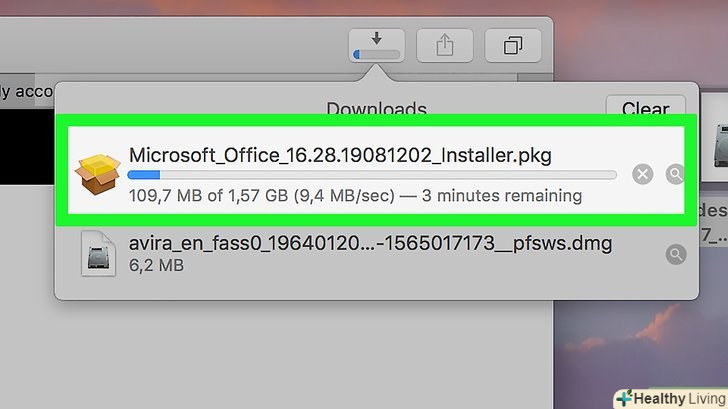728x409 pixels.
Task: Cancel the Microsoft Office installer download
Action: click(643, 175)
